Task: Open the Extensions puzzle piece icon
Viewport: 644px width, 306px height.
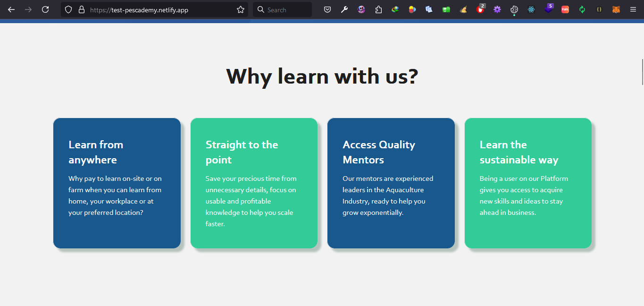Action: (378, 9)
